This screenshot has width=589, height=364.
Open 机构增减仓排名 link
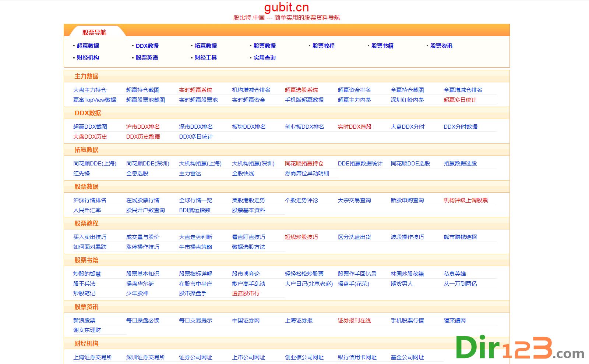coord(251,90)
